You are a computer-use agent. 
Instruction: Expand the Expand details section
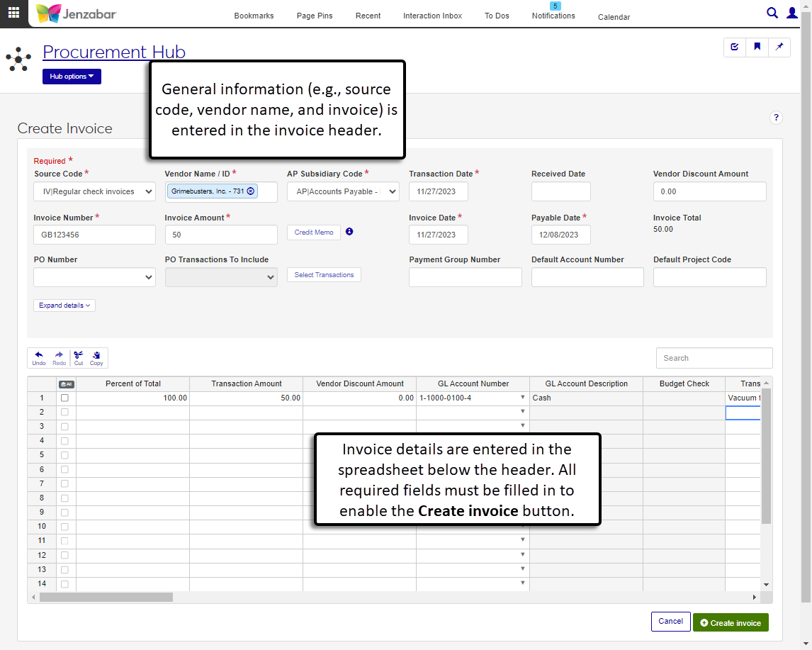(64, 306)
